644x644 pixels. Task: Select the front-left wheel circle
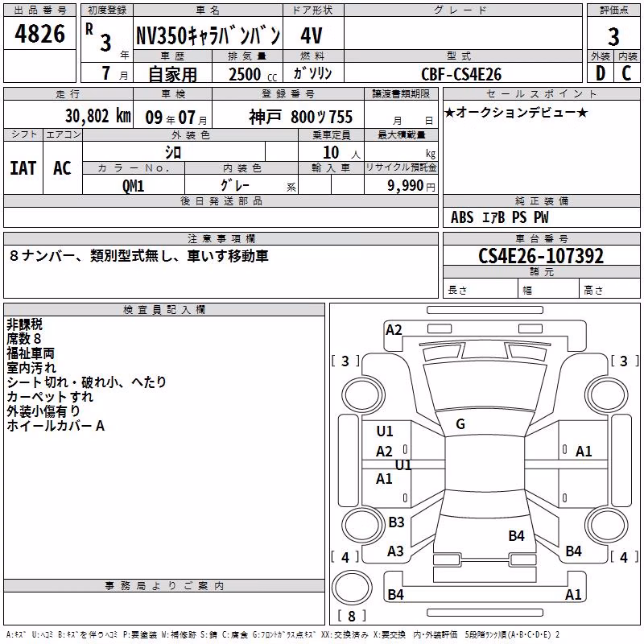[363, 396]
